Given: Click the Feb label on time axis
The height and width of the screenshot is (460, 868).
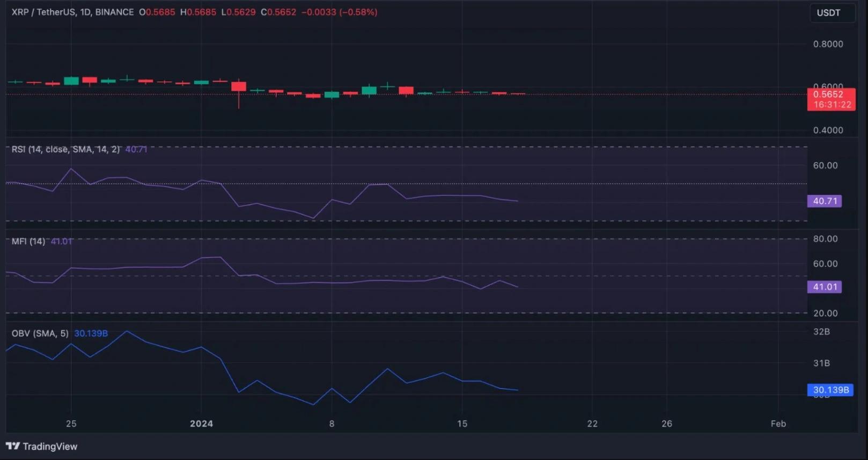Looking at the screenshot, I should [x=778, y=424].
